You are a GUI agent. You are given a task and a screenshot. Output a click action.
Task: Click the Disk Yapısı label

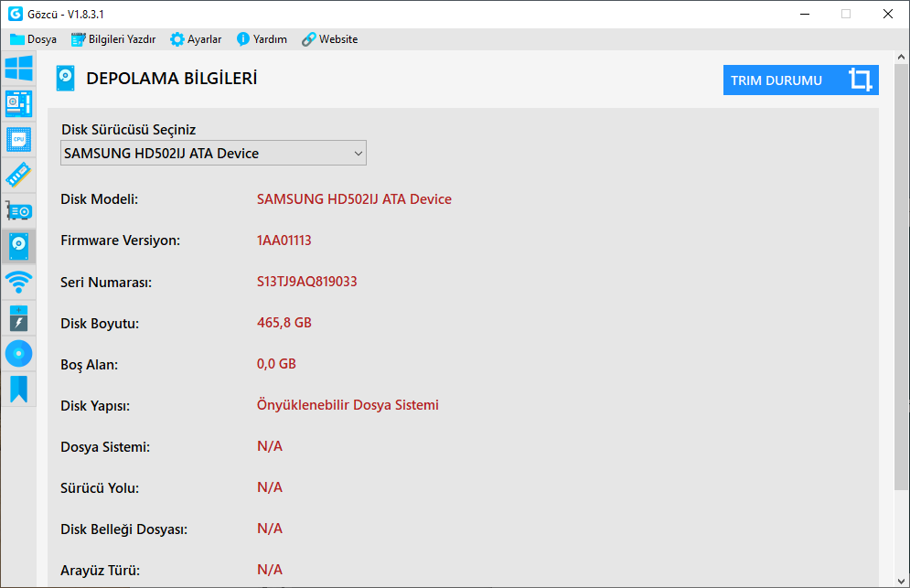pos(95,406)
